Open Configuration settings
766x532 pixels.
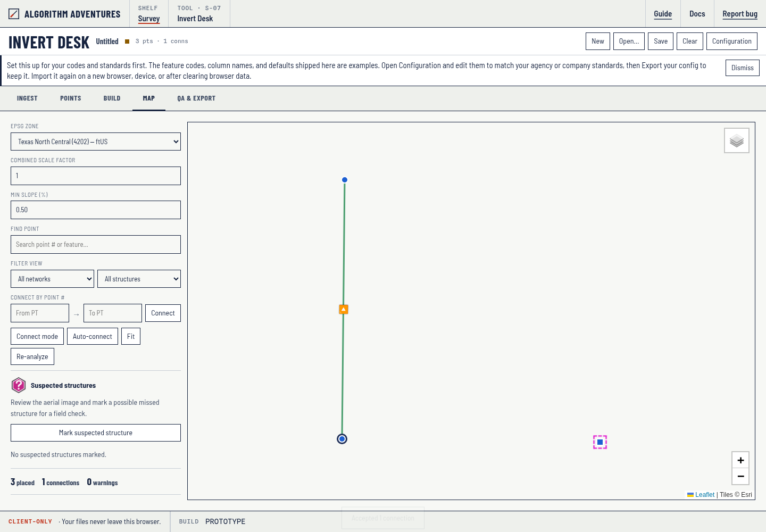732,41
